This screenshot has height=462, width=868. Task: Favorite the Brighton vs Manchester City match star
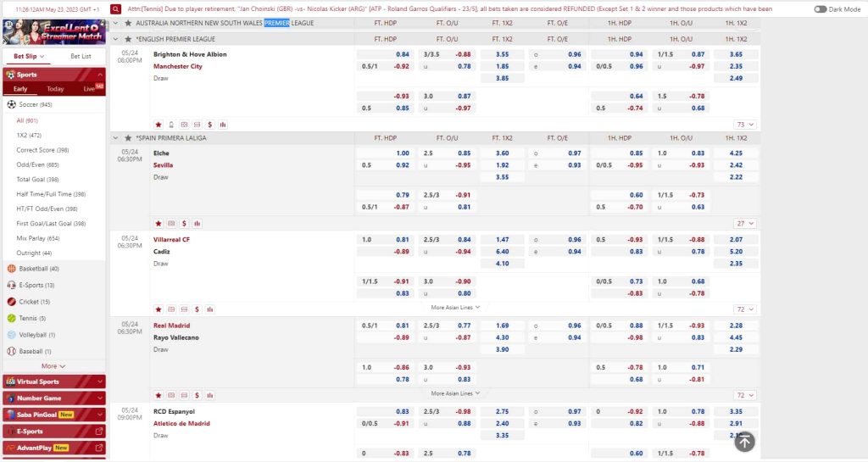click(x=159, y=125)
